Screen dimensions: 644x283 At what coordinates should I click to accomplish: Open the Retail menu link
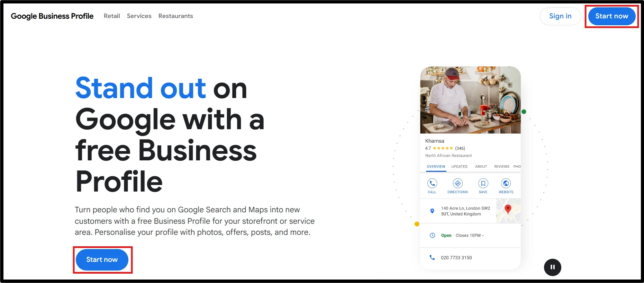tap(112, 16)
